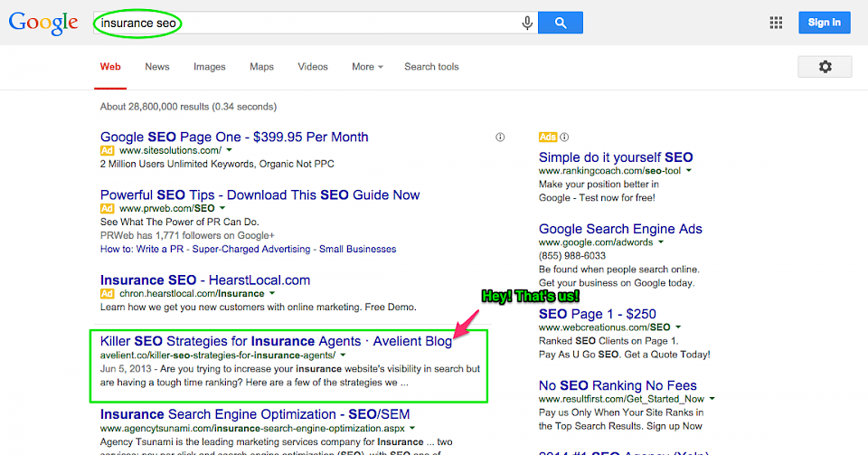Click into the search box containing insurance seo
Screen dimensions: 868x455
click(316, 23)
